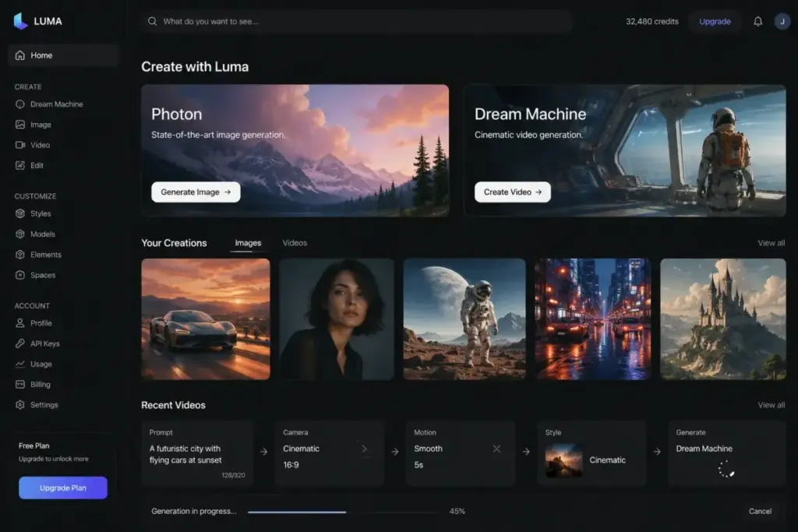Click the Upgrade button in header
This screenshot has width=798, height=532.
click(715, 21)
